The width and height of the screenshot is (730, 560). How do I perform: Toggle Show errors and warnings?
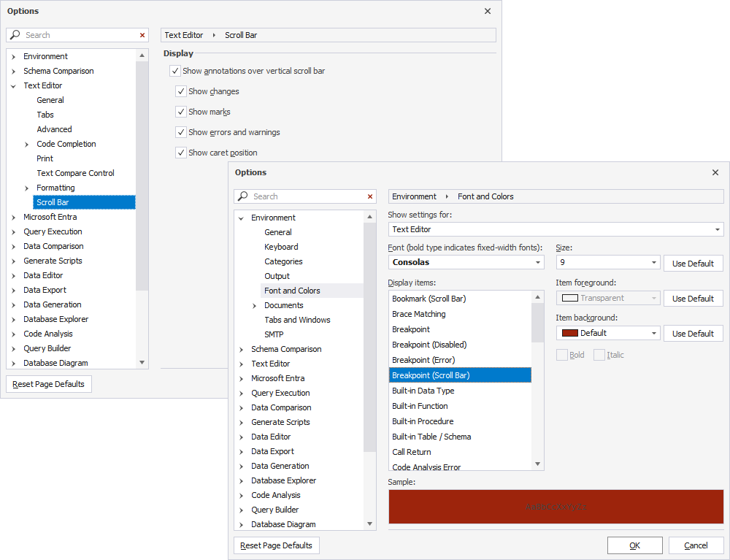point(180,132)
